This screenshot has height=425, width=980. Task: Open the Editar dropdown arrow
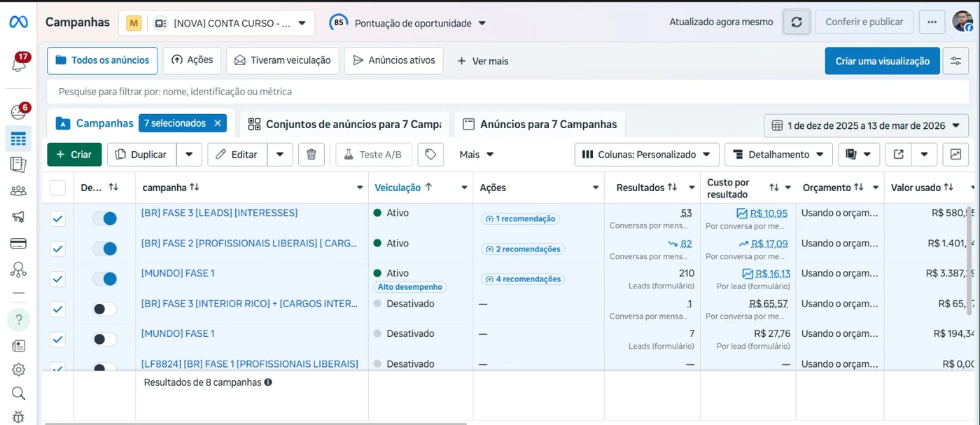point(280,154)
